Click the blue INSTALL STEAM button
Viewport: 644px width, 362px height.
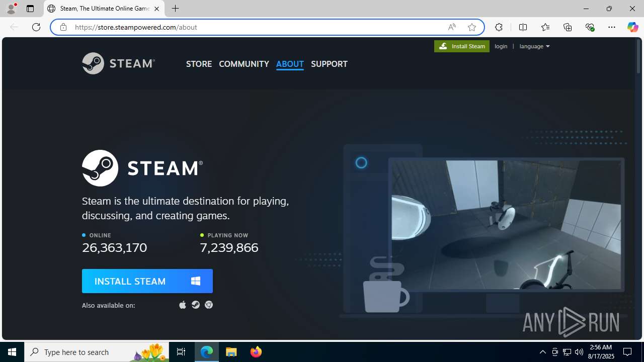(147, 281)
